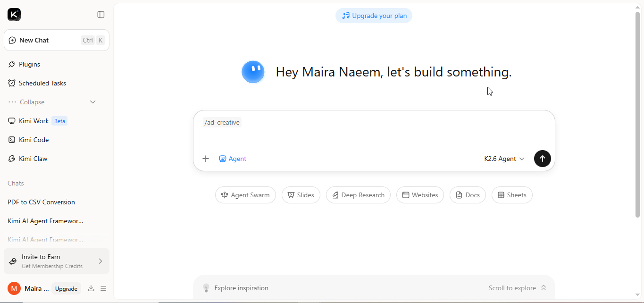The width and height of the screenshot is (644, 303).
Task: Select the Docs chip
Action: (x=468, y=195)
